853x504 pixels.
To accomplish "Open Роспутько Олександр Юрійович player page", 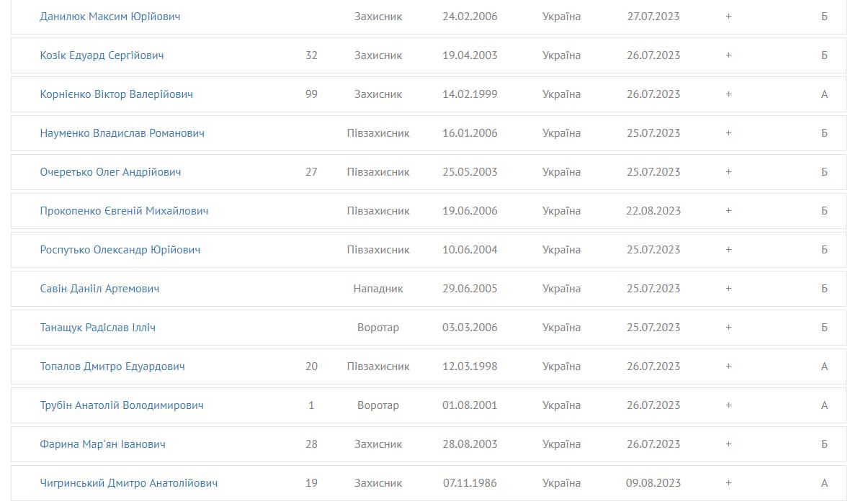I will click(120, 250).
